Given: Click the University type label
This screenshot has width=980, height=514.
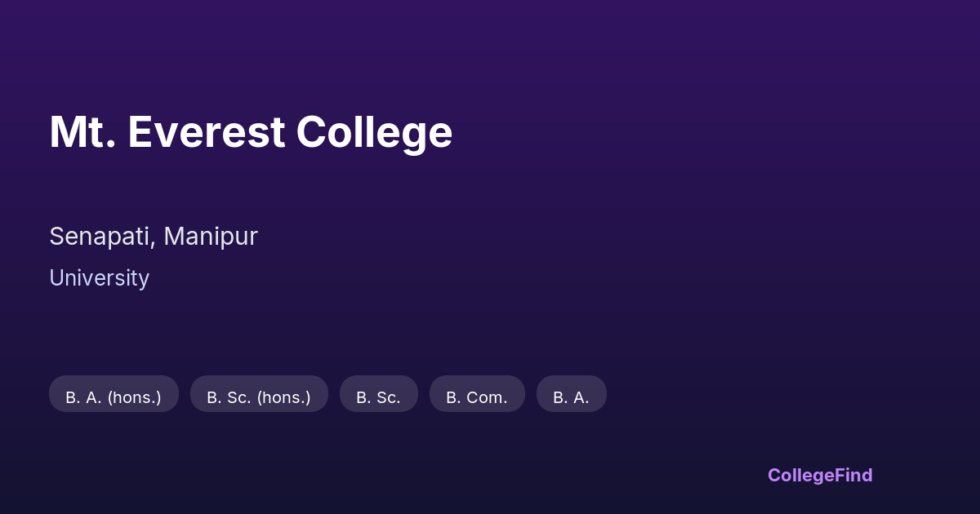Looking at the screenshot, I should click(x=99, y=278).
